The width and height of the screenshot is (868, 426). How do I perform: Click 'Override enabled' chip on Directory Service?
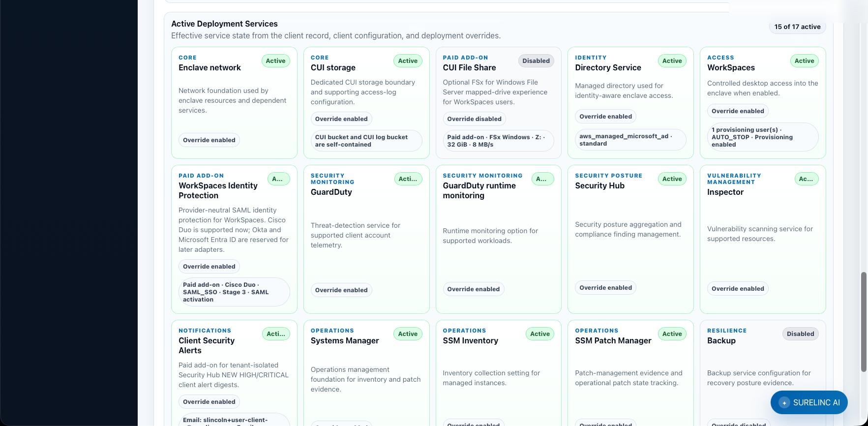coord(605,117)
